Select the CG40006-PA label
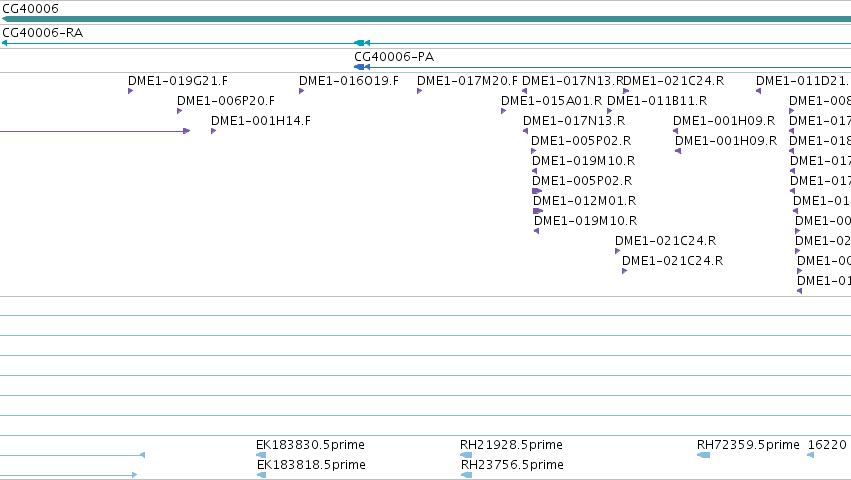The image size is (851, 480). pos(394,56)
